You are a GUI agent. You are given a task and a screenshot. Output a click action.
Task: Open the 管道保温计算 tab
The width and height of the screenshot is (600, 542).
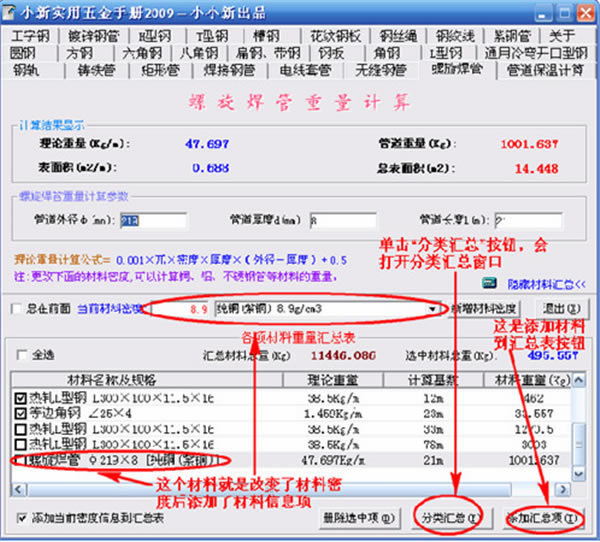(545, 70)
